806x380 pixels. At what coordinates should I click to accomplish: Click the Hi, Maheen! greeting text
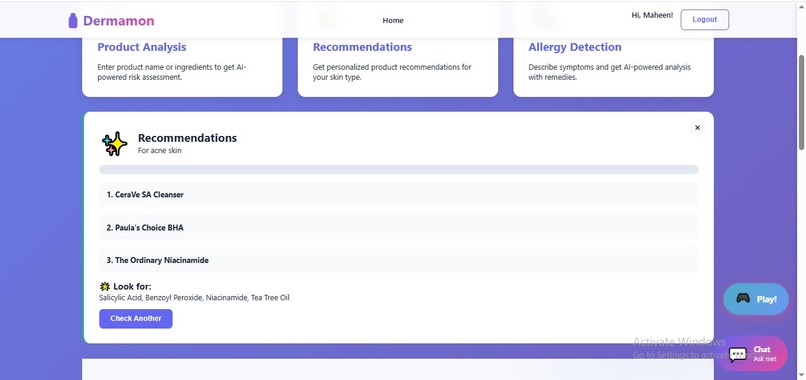click(x=652, y=15)
